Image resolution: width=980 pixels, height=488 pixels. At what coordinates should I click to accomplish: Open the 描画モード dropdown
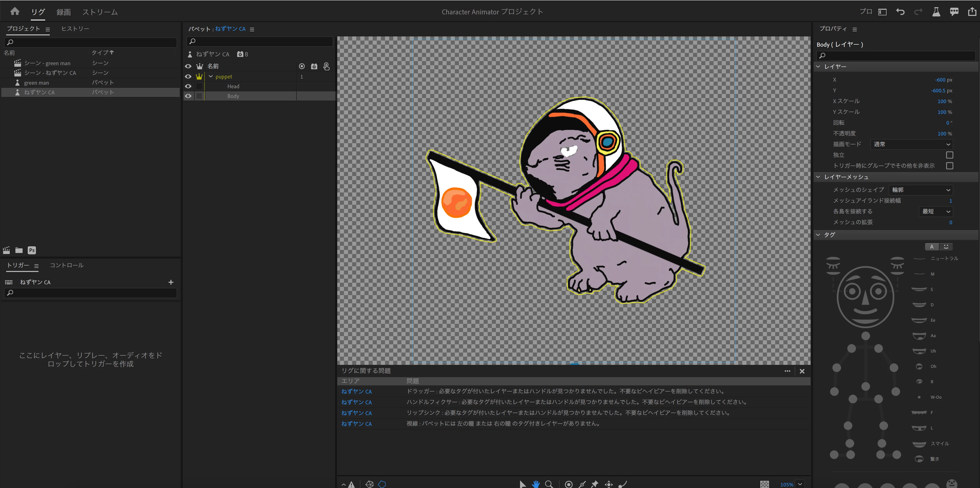point(911,144)
